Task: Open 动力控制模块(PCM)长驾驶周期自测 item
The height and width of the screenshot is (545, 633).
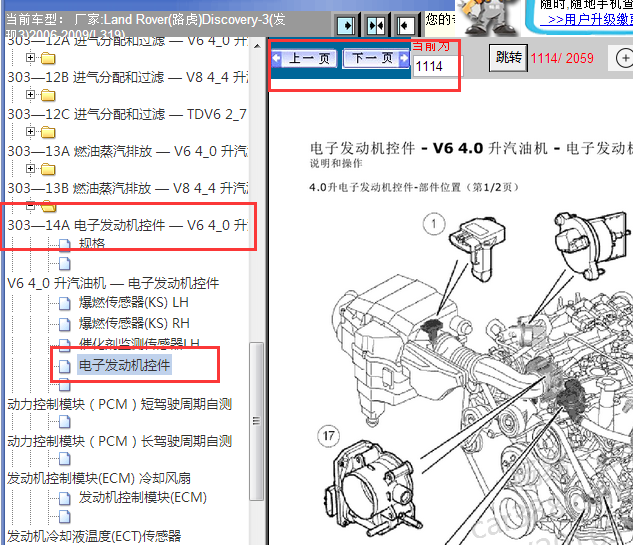Action: pyautogui.click(x=119, y=442)
